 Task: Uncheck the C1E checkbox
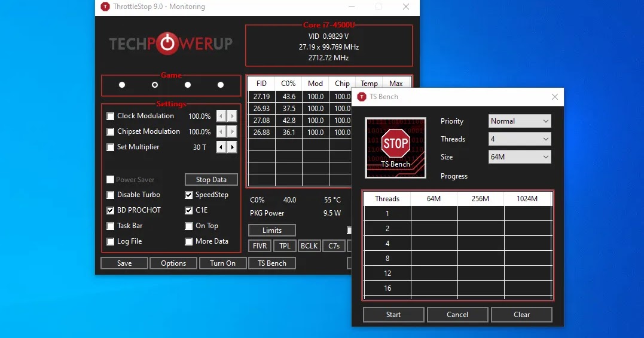188,210
